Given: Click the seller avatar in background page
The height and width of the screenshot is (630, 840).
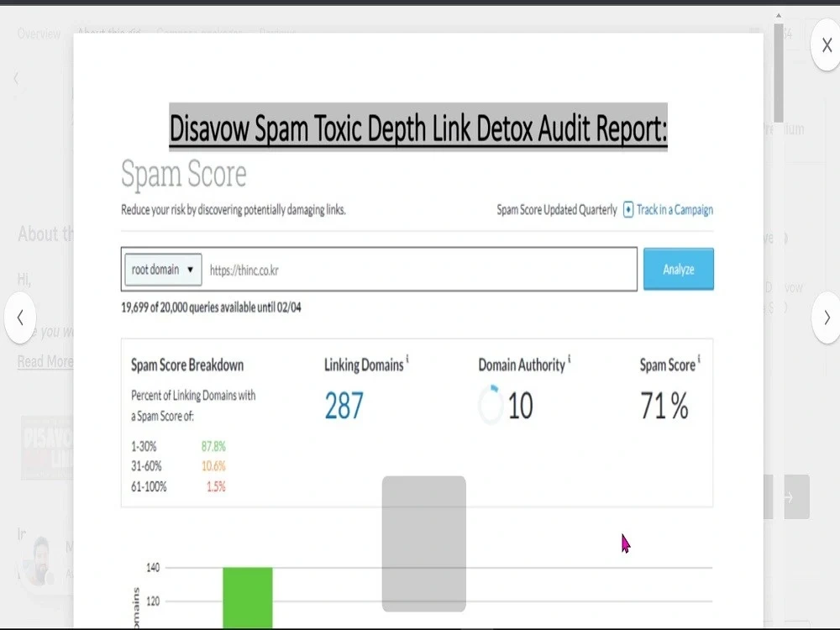Looking at the screenshot, I should click(39, 561).
